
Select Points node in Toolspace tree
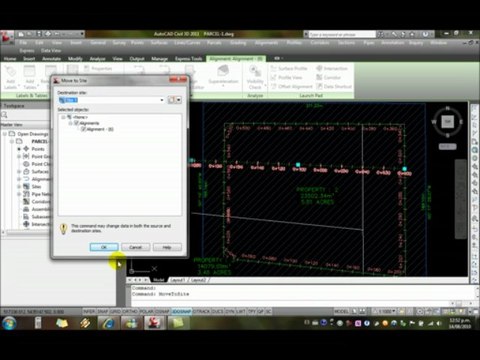[x=38, y=149]
